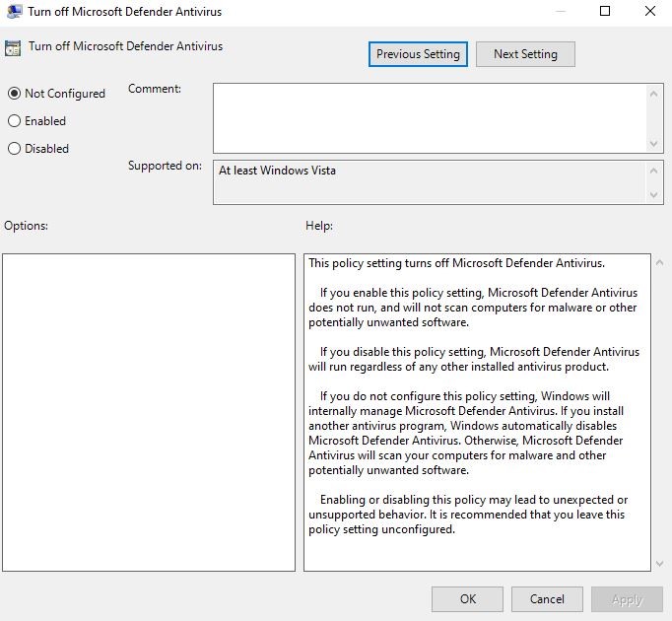Click the policy heading 'Turn off Microsoft Defender Antivirus'
The width and height of the screenshot is (672, 621).
point(125,46)
